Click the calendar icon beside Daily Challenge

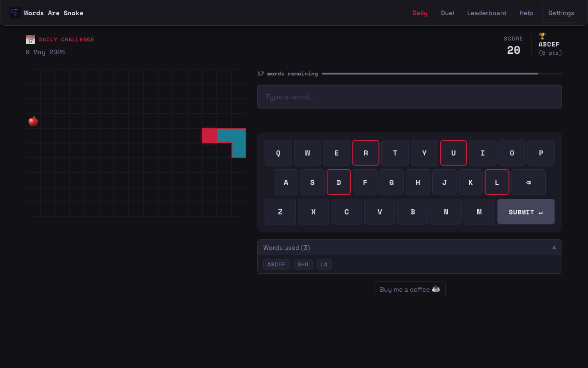click(30, 40)
